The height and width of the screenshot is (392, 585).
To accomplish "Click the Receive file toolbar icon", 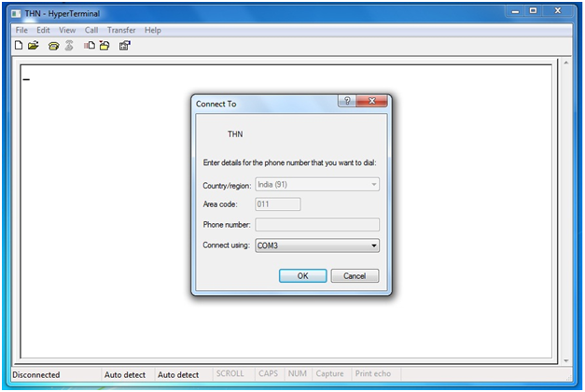I will coord(104,46).
